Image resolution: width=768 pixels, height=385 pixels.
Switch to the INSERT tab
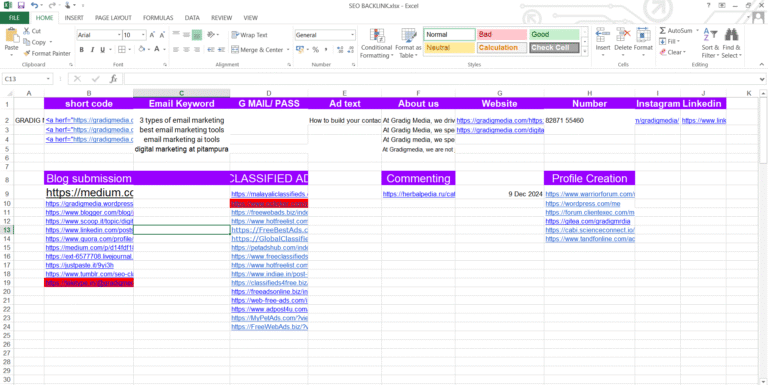click(x=74, y=18)
